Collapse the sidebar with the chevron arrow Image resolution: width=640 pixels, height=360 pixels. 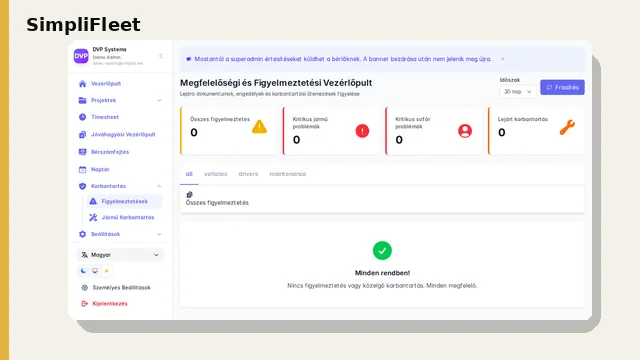click(161, 56)
